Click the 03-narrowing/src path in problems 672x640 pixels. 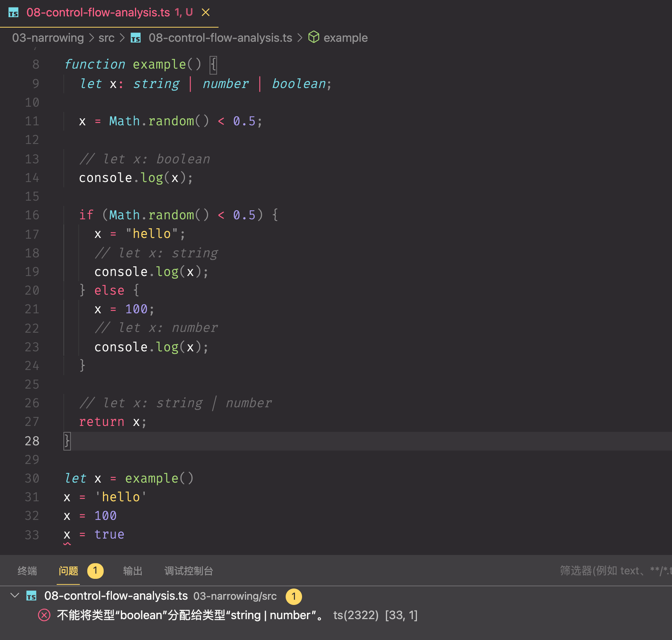(x=235, y=596)
